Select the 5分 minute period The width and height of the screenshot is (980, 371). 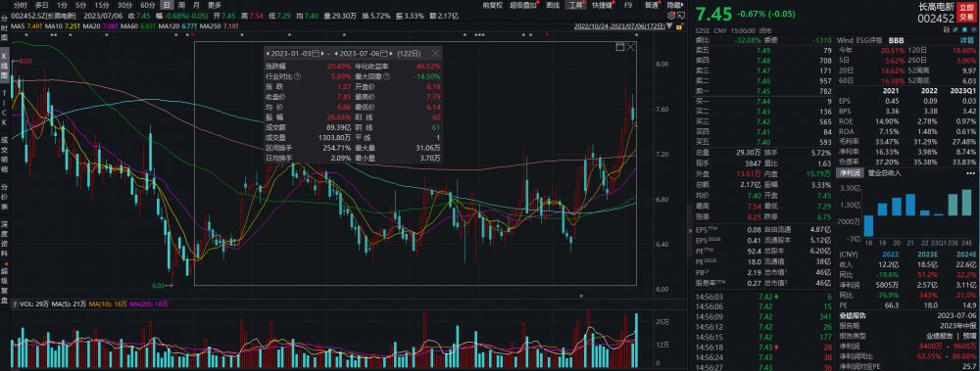pos(81,4)
